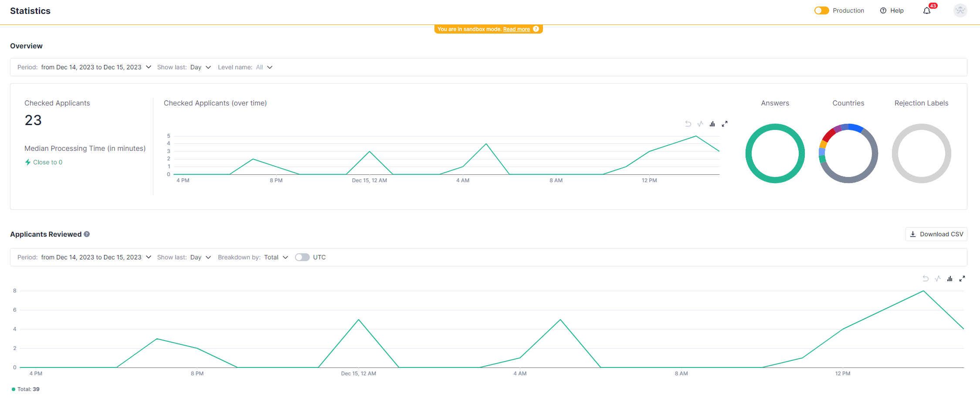Expand Applicants Reviewed chart to fullscreen
Screen dimensions: 980x398
[x=962, y=279]
